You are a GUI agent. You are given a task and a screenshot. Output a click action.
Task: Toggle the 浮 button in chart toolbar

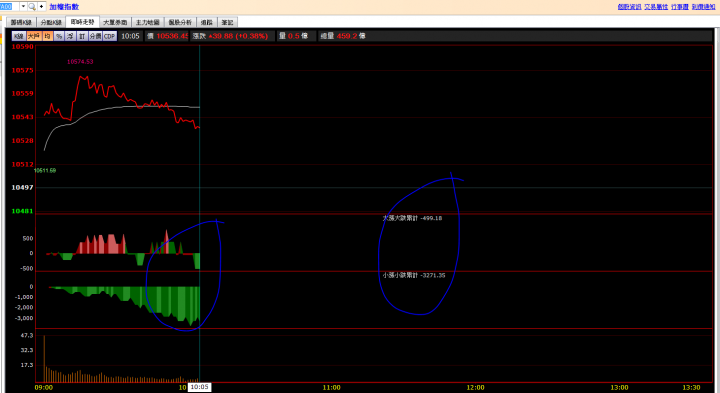pos(70,36)
